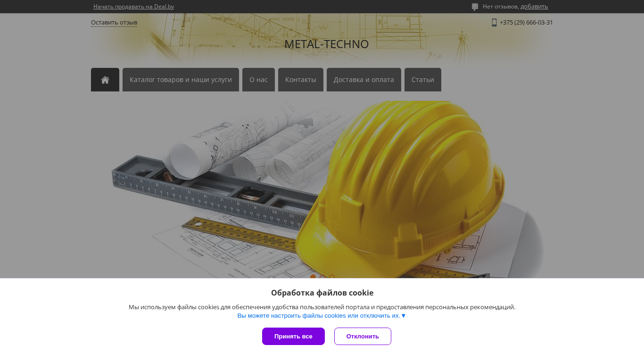The width and height of the screenshot is (644, 362).
Task: Click the METAL-TECHNO site title
Action: pos(326,44)
